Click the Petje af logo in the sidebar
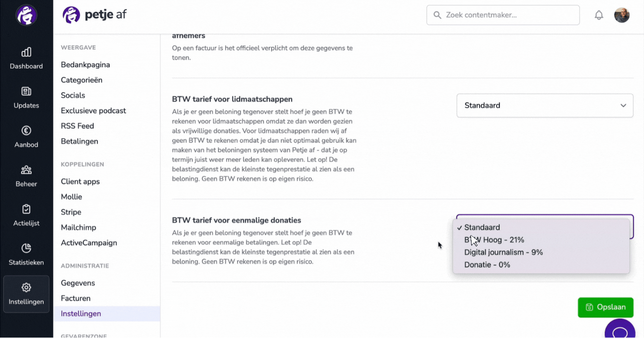The image size is (644, 338). 26,15
